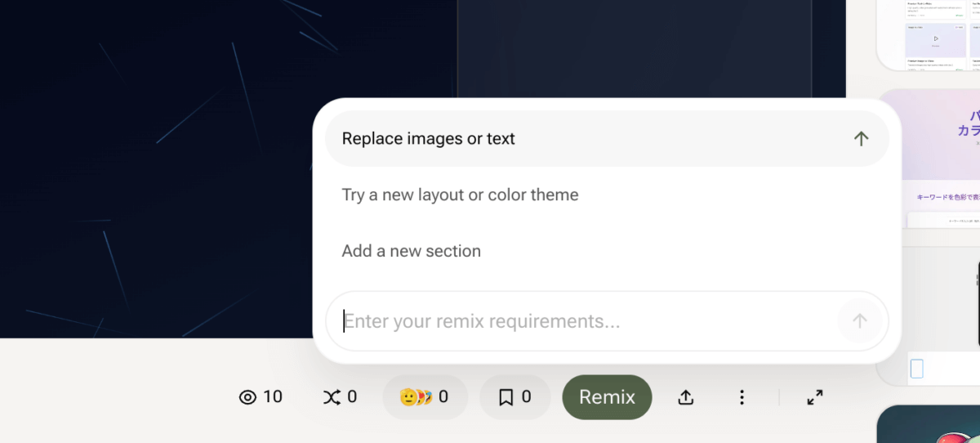The image size is (980, 443).
Task: Pick the "Add a new section" suggestion
Action: click(x=411, y=251)
